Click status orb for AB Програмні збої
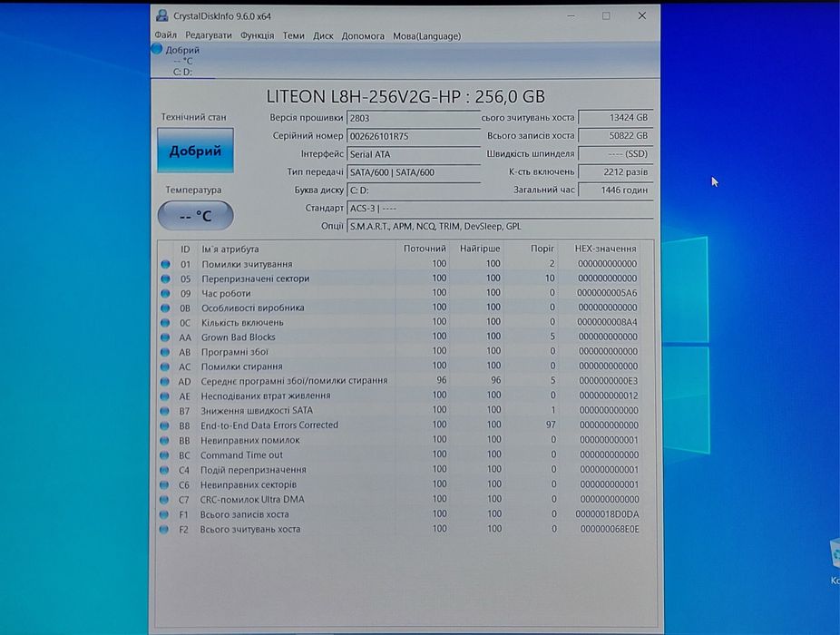This screenshot has height=635, width=840. coord(165,352)
